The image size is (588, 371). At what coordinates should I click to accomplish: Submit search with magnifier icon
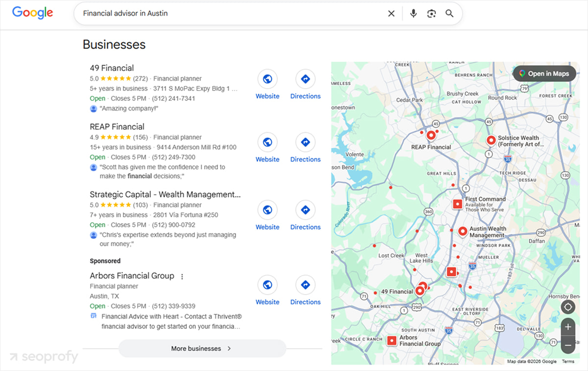(x=449, y=14)
